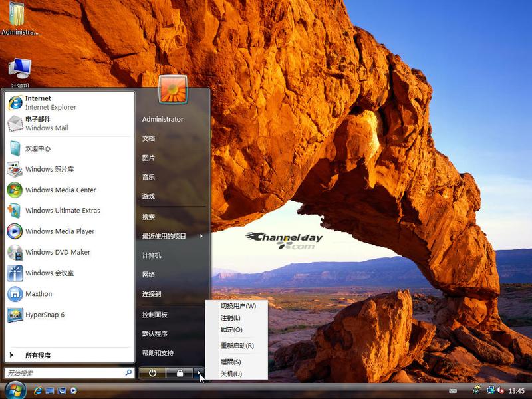Click the security tray icon
Screen dimensions: 532x399
point(477,390)
